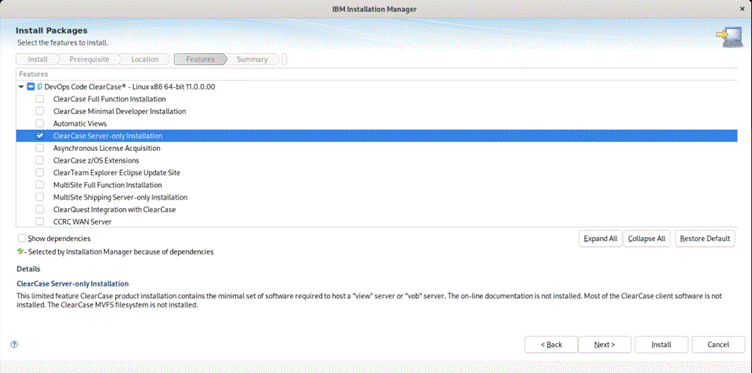Proceed with the Next button

tap(604, 344)
